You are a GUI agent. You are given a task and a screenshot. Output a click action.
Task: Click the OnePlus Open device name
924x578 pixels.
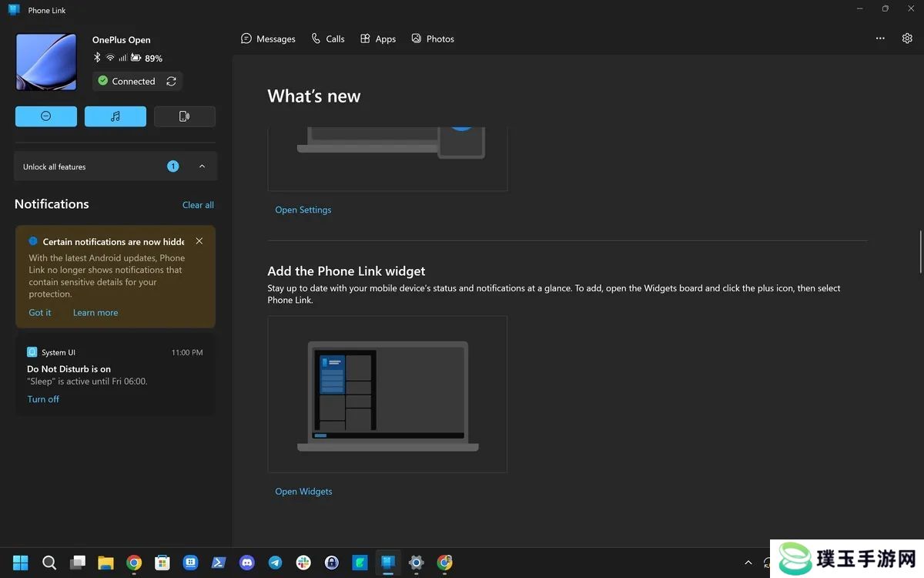pyautogui.click(x=122, y=40)
